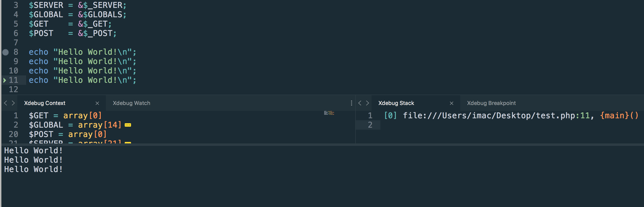Switch to the Xdebug Watch tab
This screenshot has height=207, width=644.
tap(131, 103)
